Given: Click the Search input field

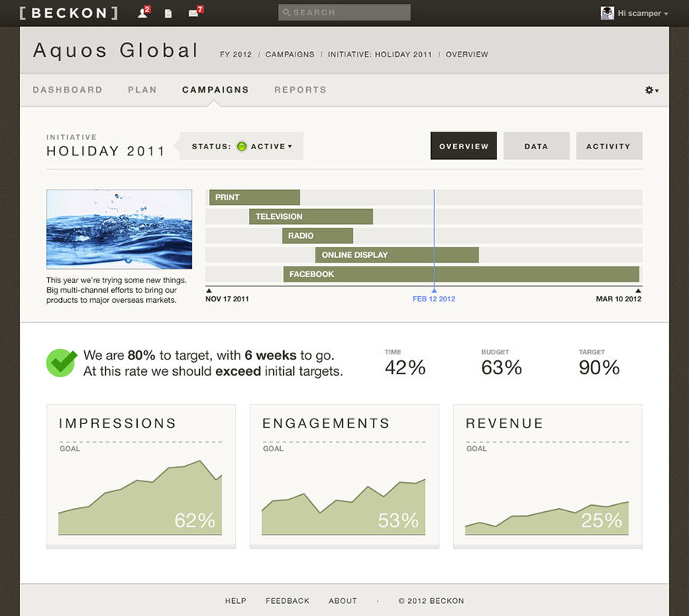Looking at the screenshot, I should [344, 12].
